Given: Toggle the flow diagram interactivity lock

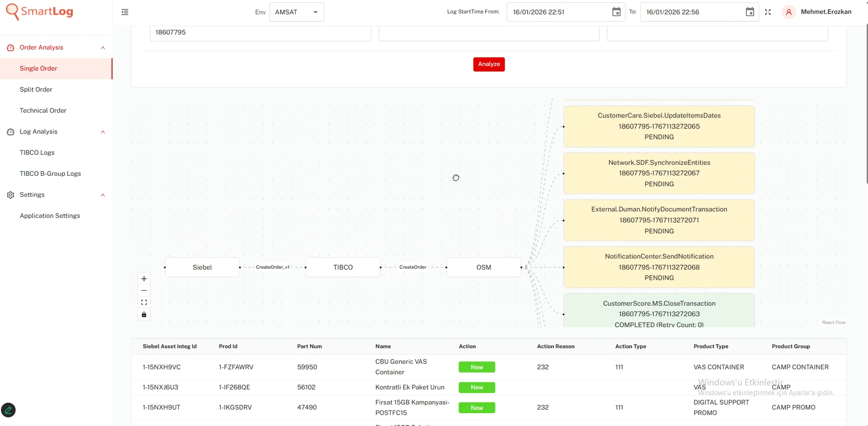Looking at the screenshot, I should click(144, 315).
